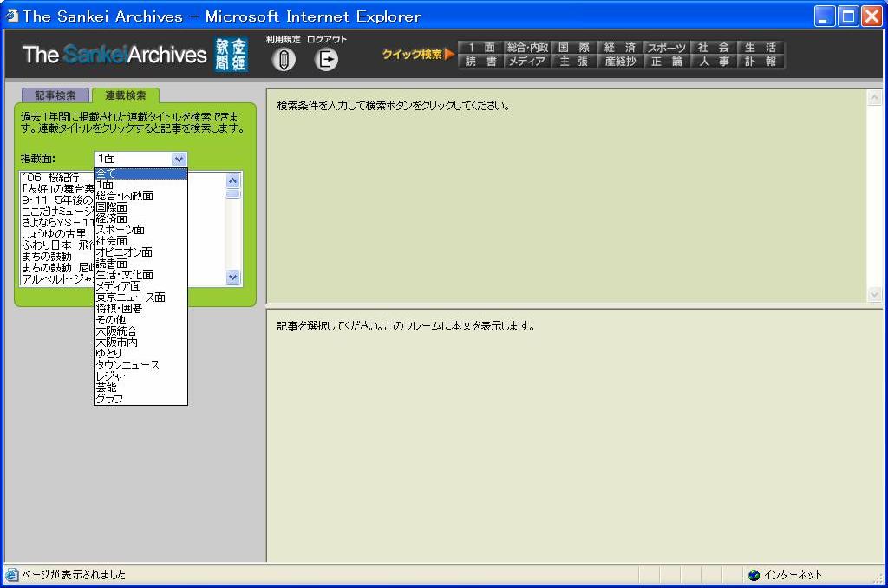The height and width of the screenshot is (588, 888).
Task: Click the internet zone globe icon
Action: (x=754, y=575)
